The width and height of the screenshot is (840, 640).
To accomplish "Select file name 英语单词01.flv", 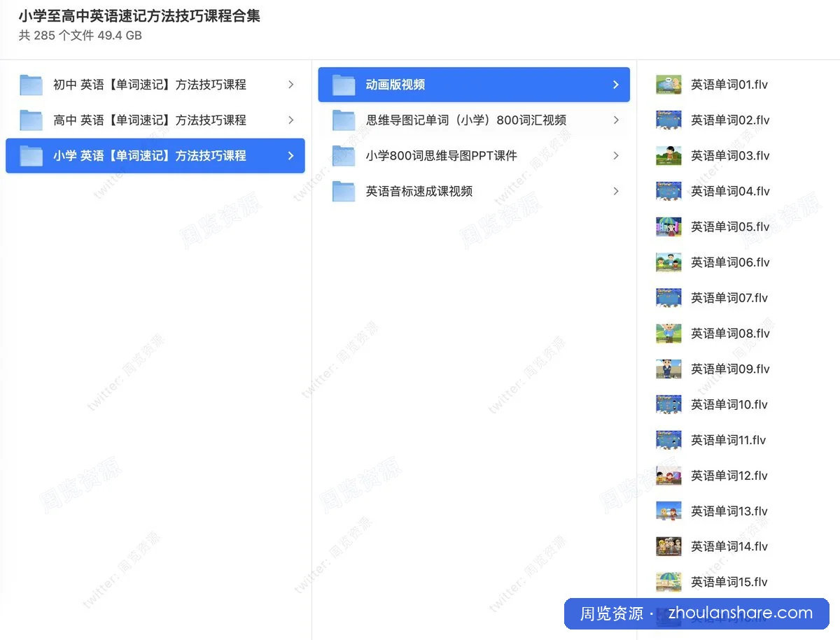I will pyautogui.click(x=729, y=85).
